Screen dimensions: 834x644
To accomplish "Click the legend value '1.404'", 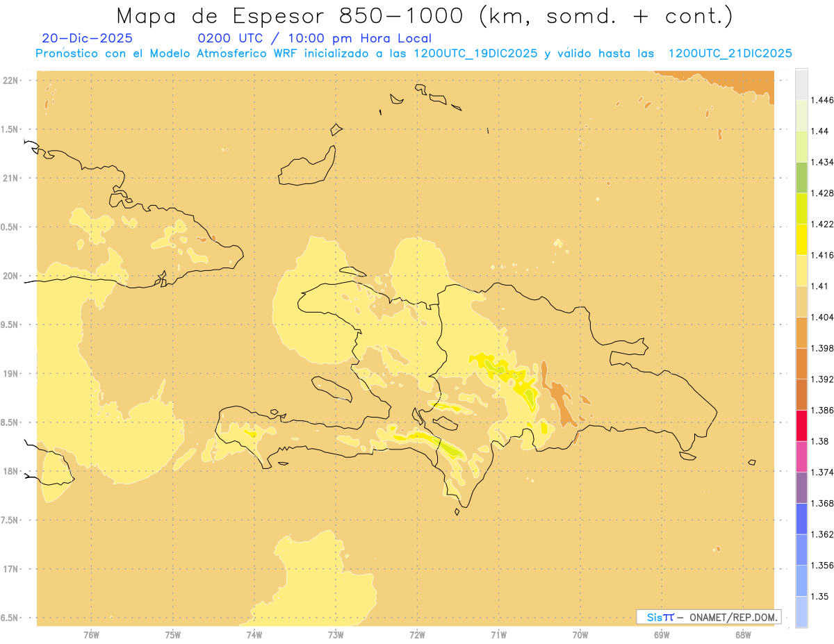I will pos(821,317).
